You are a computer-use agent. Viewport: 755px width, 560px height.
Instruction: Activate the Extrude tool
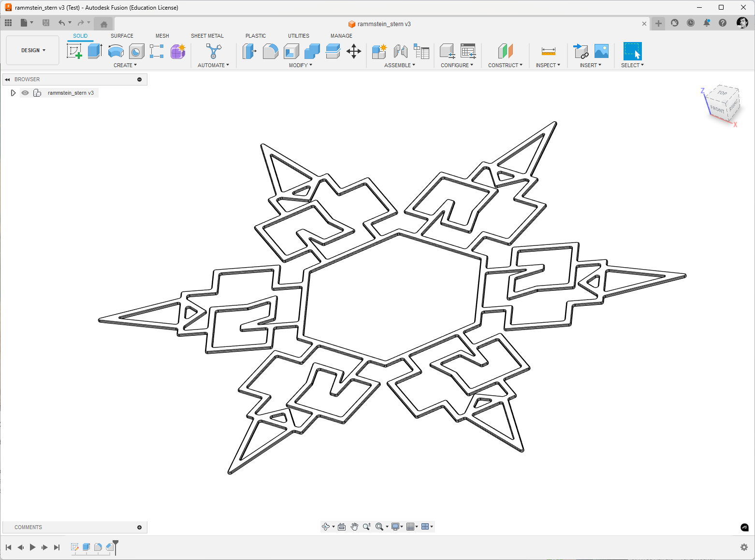tap(95, 51)
